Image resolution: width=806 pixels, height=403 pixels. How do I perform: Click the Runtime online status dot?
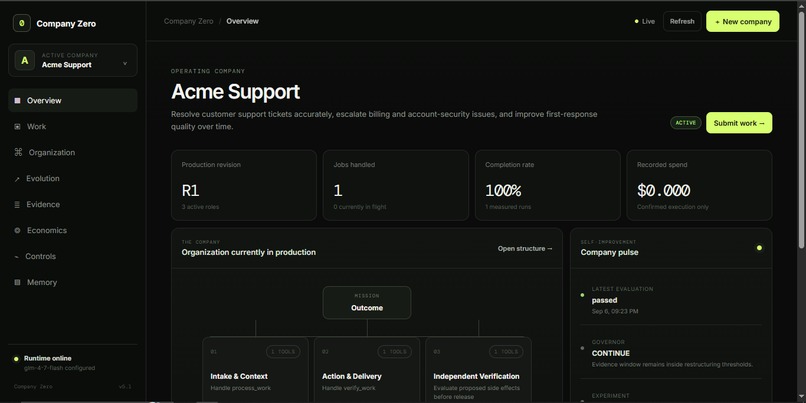click(x=16, y=359)
